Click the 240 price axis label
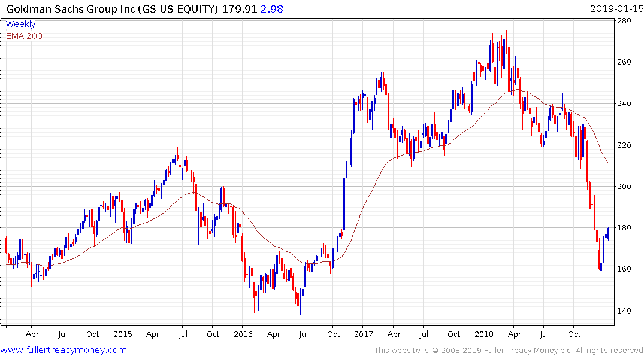The height and width of the screenshot is (359, 644). 624,104
